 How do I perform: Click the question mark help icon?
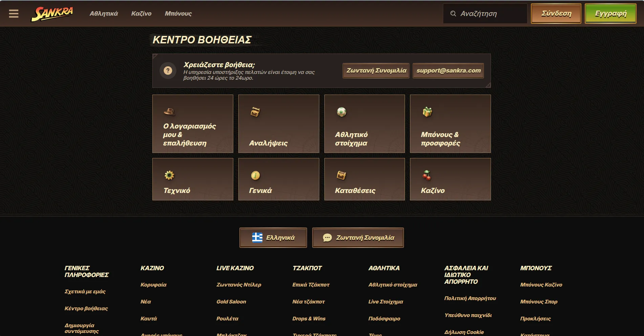tap(168, 71)
